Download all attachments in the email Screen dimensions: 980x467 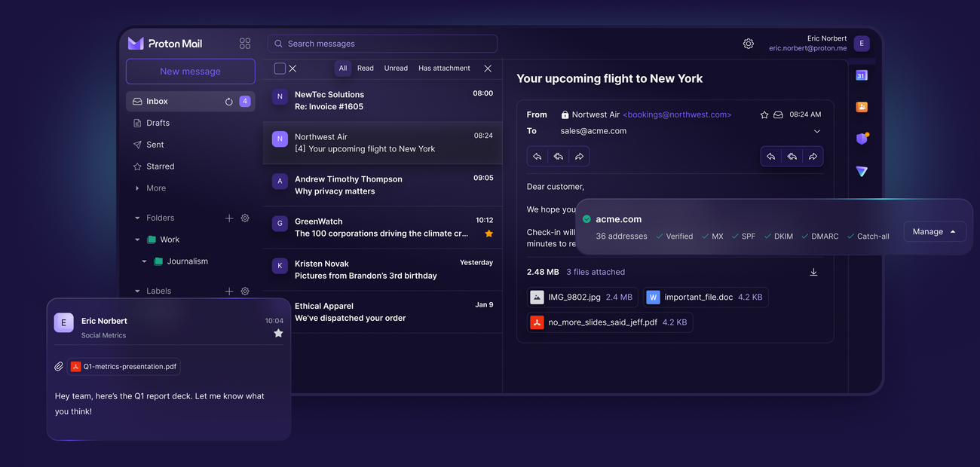813,273
